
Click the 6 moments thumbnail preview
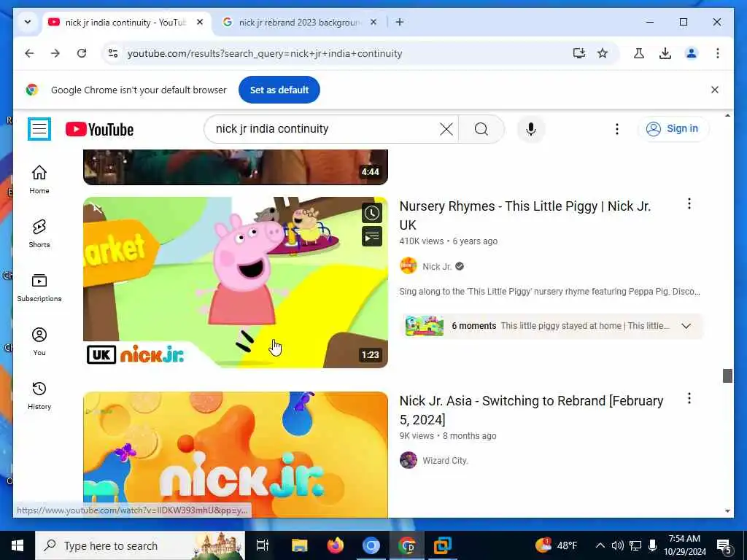coord(424,326)
